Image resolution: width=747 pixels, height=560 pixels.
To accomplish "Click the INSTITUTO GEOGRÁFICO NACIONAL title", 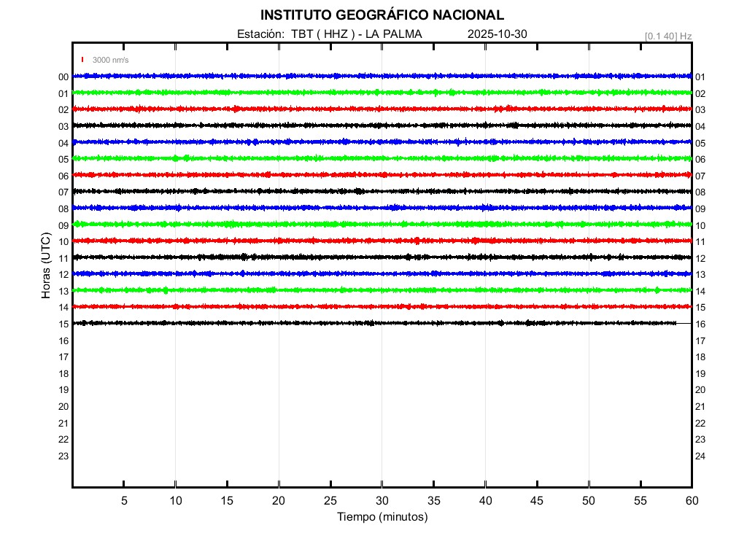I will coord(382,15).
